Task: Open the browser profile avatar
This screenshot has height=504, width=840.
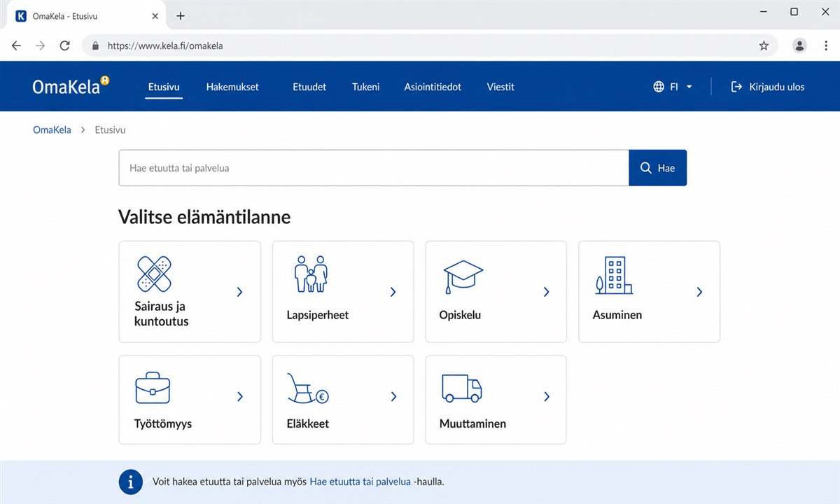Action: click(x=799, y=45)
